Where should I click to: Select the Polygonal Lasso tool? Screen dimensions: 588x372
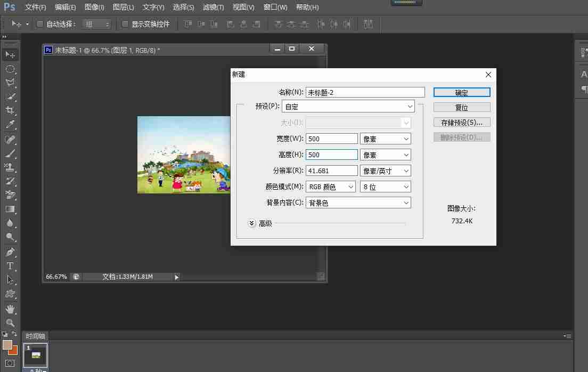10,83
